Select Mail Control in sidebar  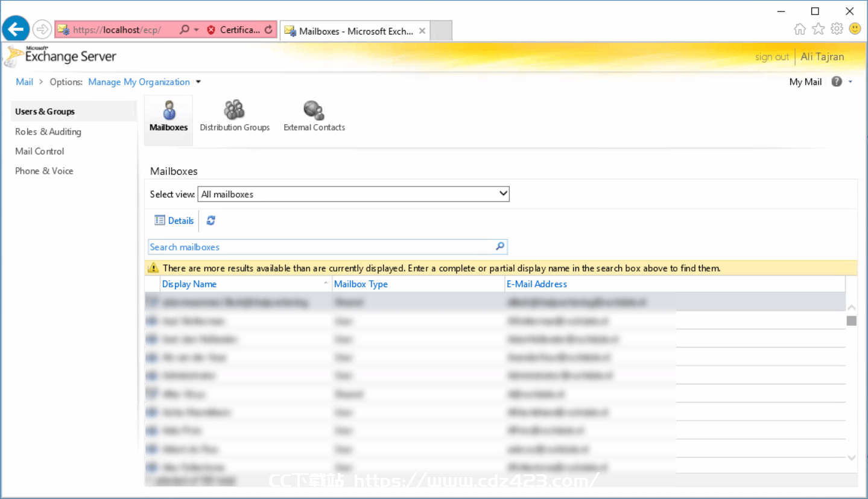(39, 151)
